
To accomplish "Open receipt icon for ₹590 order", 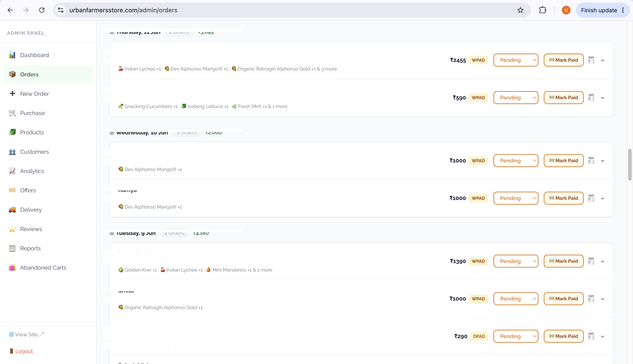I will coord(591,97).
